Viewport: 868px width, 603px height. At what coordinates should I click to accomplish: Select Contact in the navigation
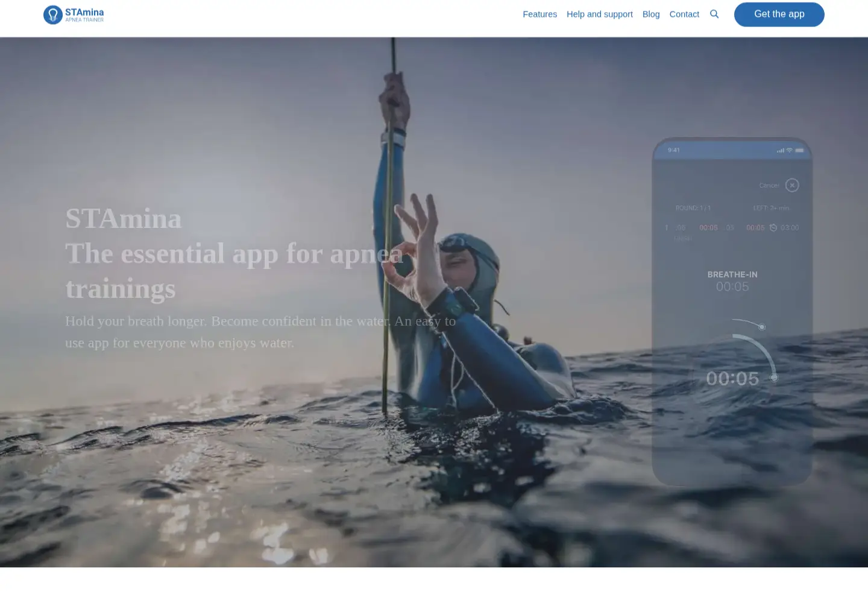[x=684, y=14]
